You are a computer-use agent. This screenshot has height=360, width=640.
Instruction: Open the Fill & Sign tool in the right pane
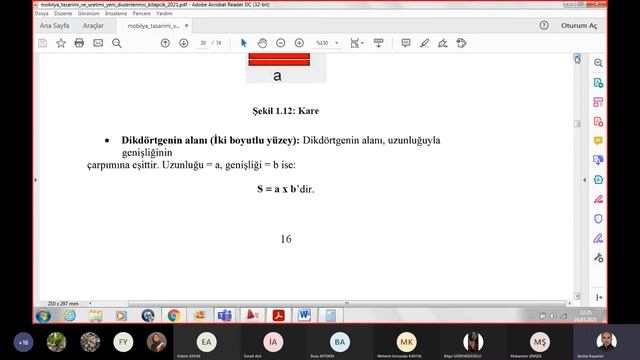click(x=598, y=238)
